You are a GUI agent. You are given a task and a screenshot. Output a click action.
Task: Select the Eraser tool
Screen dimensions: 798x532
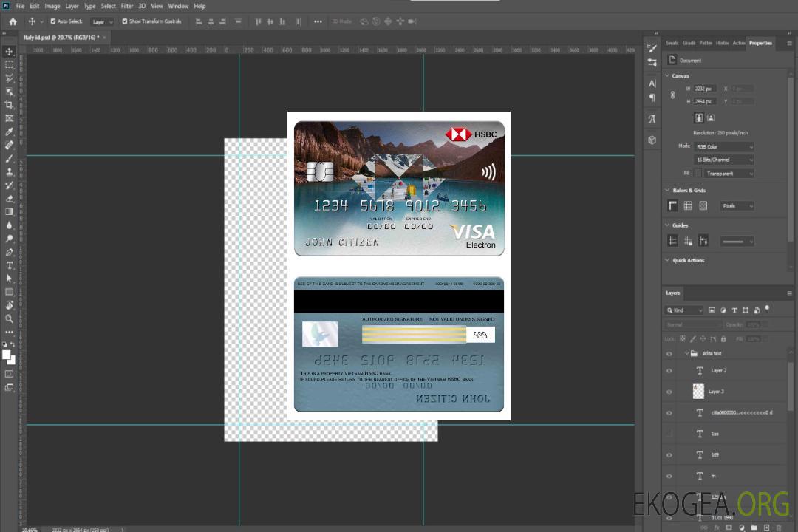[9, 199]
